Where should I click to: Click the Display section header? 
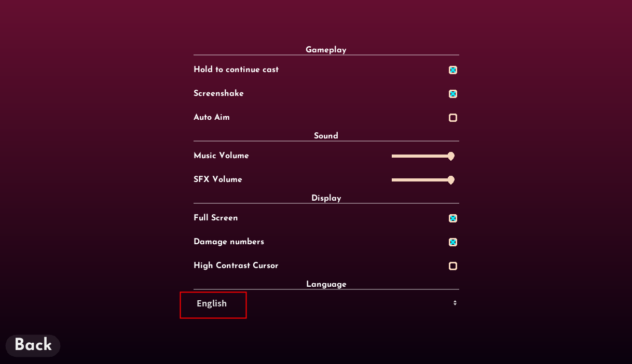tap(326, 198)
